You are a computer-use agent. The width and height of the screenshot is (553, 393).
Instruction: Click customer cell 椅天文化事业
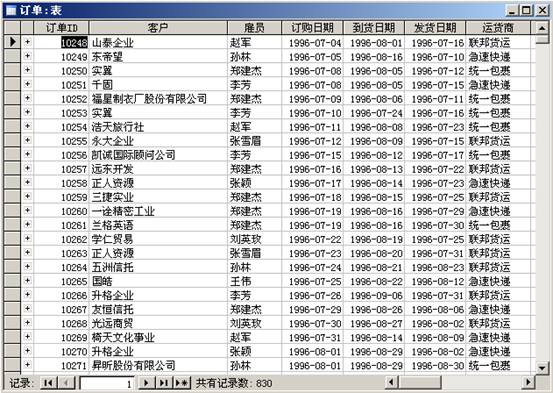158,337
